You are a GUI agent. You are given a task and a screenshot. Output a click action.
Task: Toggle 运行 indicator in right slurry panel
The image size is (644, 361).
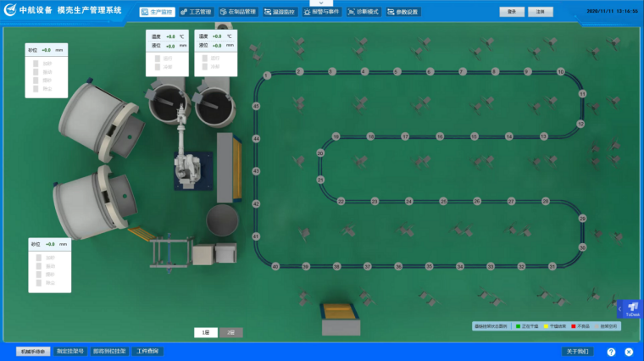pyautogui.click(x=205, y=58)
